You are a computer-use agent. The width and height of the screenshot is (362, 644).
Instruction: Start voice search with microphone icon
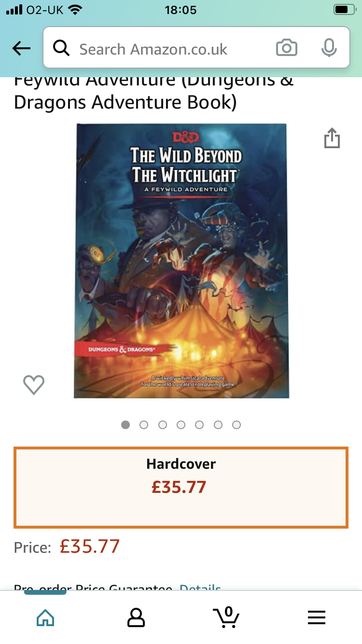(x=329, y=48)
